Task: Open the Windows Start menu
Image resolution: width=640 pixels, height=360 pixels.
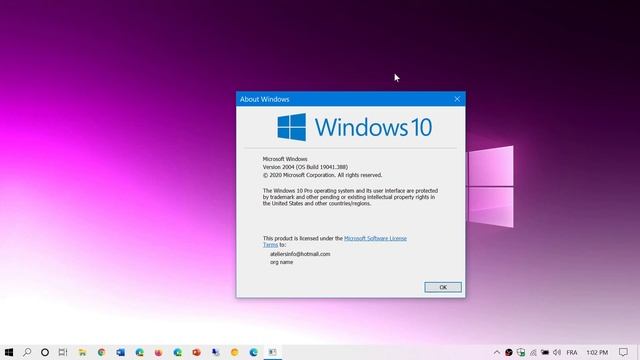Action: coord(9,352)
